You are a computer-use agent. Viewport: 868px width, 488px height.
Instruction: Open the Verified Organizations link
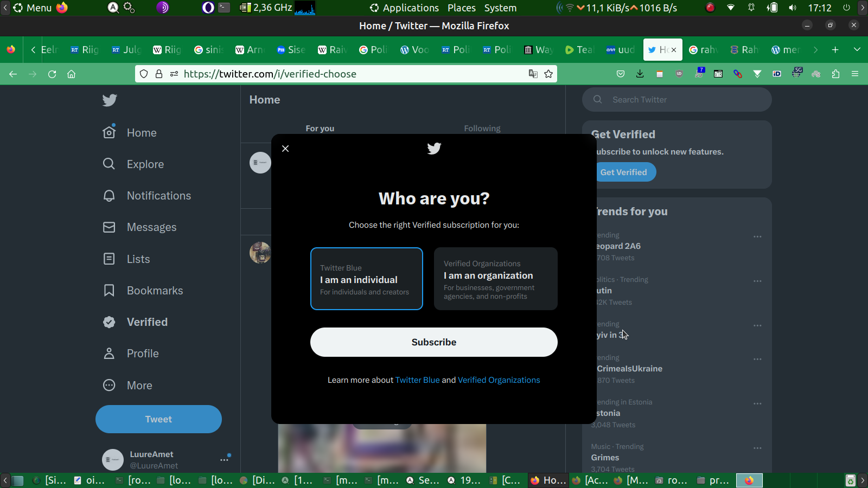[x=499, y=380]
